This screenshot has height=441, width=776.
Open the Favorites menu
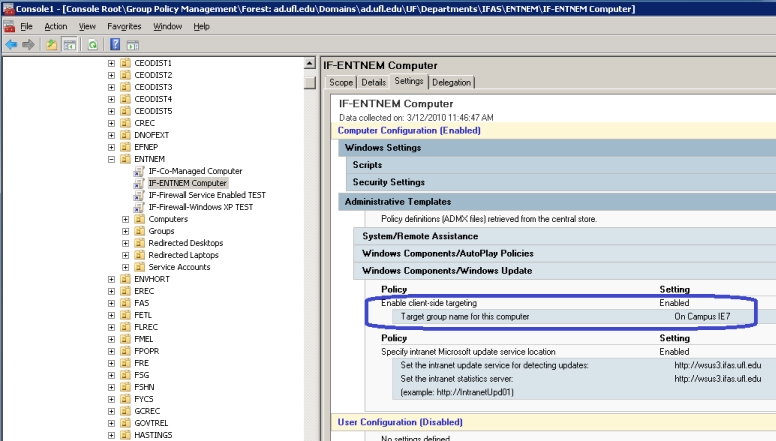click(x=124, y=26)
